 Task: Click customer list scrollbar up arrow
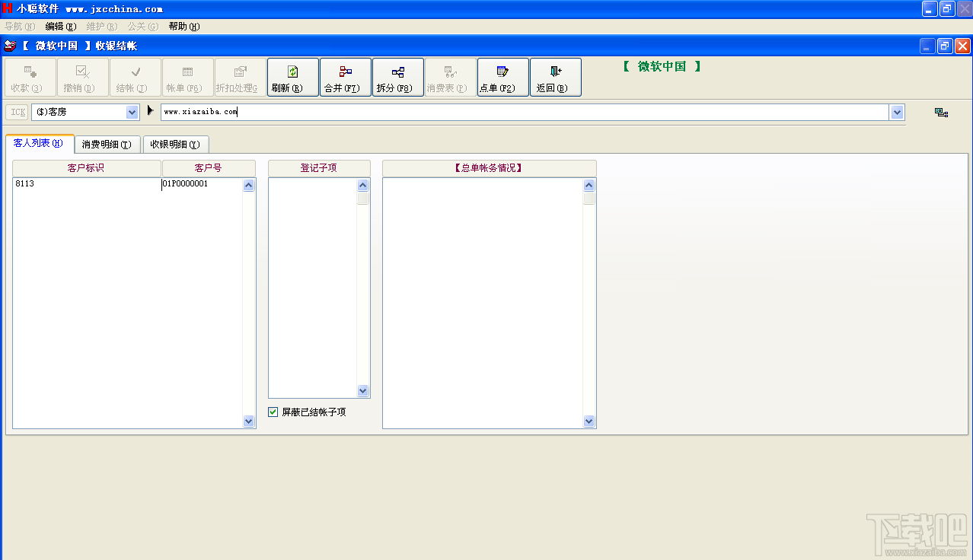point(248,185)
